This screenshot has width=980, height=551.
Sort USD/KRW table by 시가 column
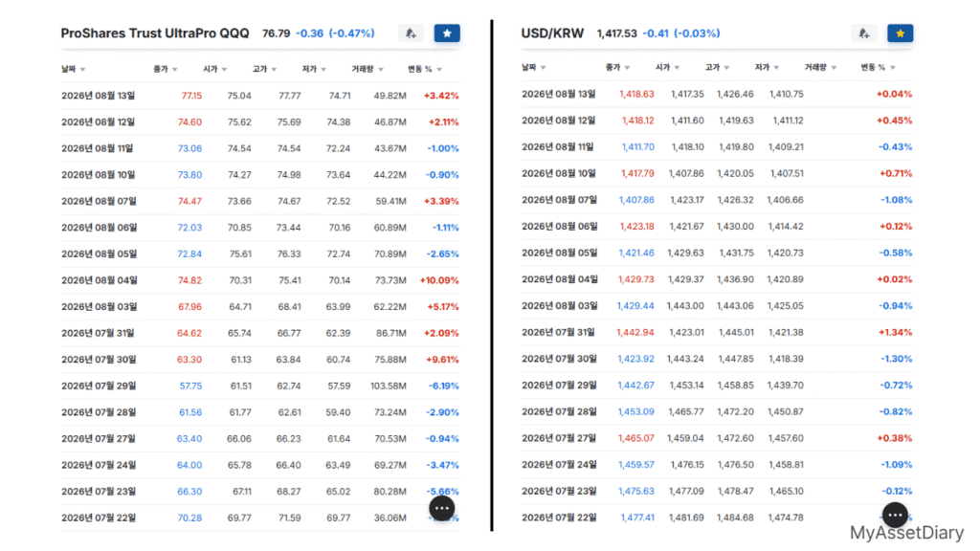(667, 68)
